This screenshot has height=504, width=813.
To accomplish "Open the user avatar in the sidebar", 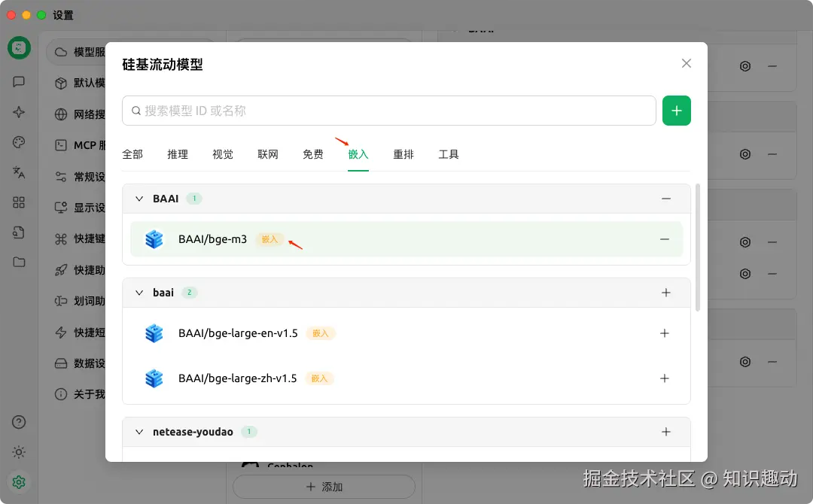I will pos(19,48).
